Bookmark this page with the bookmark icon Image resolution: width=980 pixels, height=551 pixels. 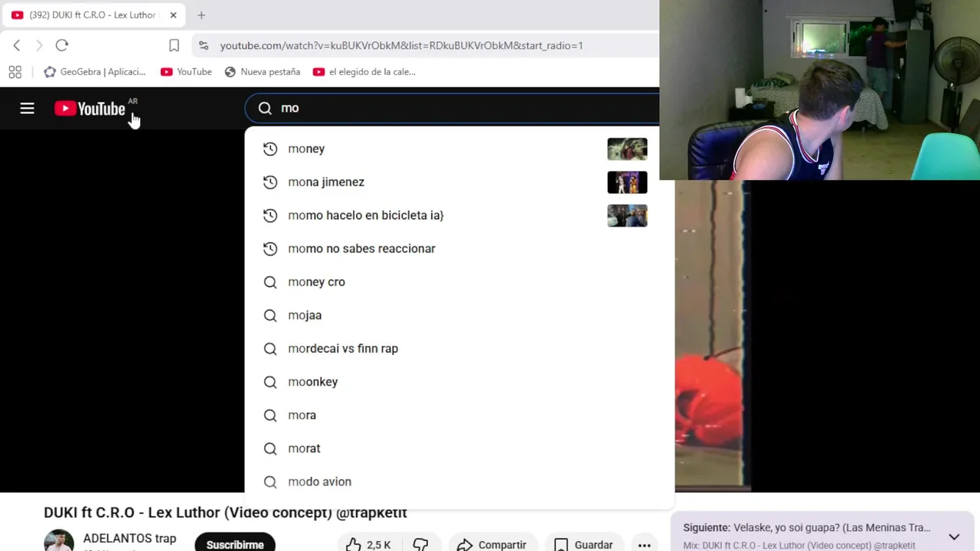[174, 45]
